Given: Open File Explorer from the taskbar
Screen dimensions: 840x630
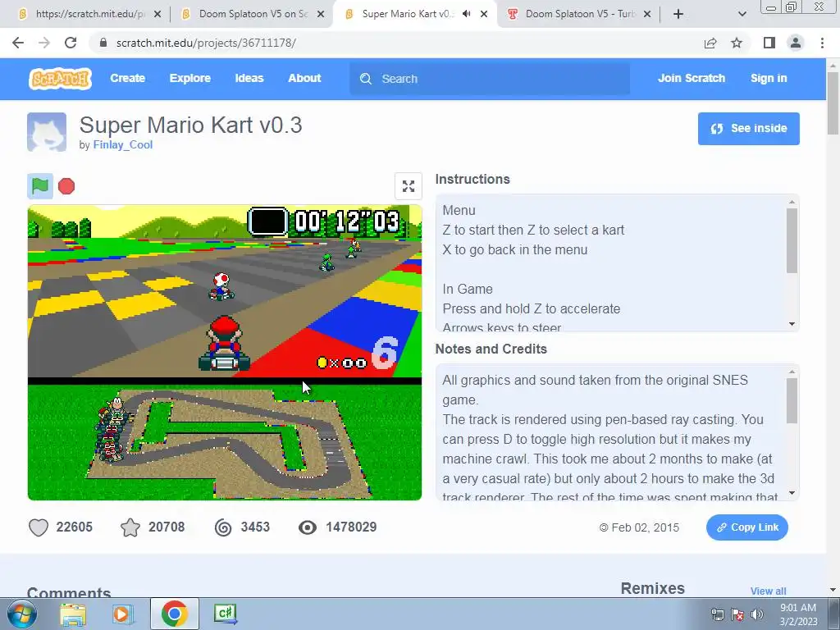Looking at the screenshot, I should pyautogui.click(x=72, y=614).
